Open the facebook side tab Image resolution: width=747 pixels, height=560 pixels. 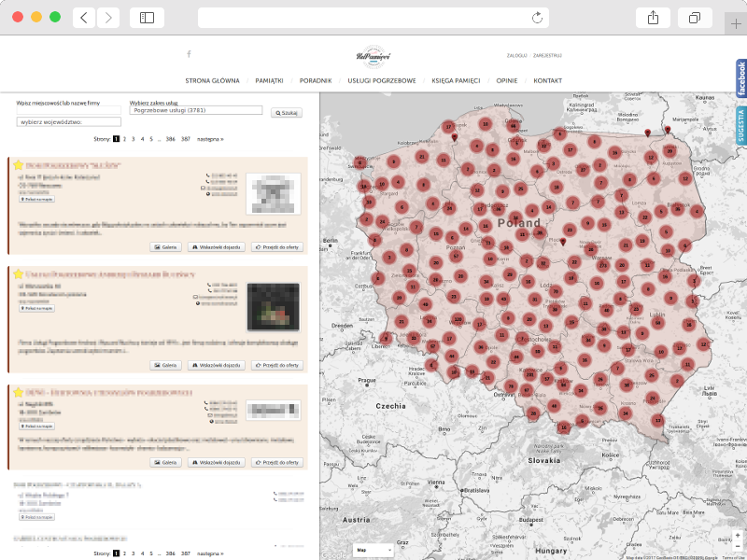pos(741,78)
